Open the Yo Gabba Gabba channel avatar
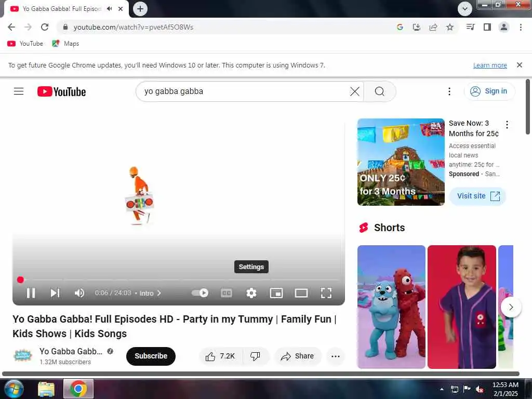Image resolution: width=532 pixels, height=399 pixels. pyautogui.click(x=22, y=355)
